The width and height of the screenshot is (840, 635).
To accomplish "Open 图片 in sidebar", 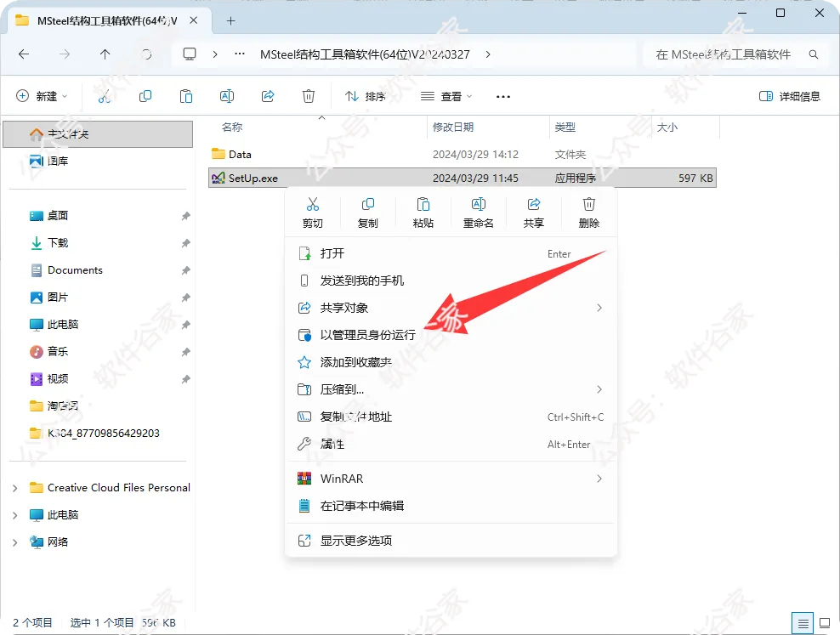I will tap(57, 298).
